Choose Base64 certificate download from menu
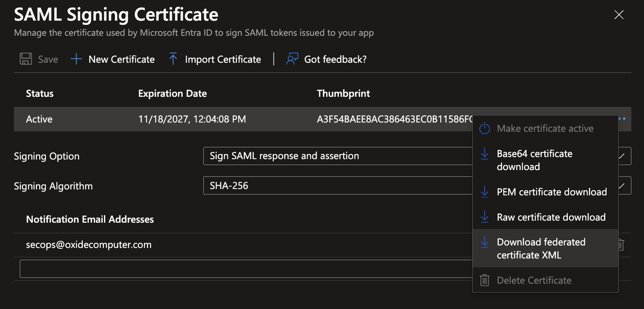Image resolution: width=644 pixels, height=309 pixels. click(534, 160)
